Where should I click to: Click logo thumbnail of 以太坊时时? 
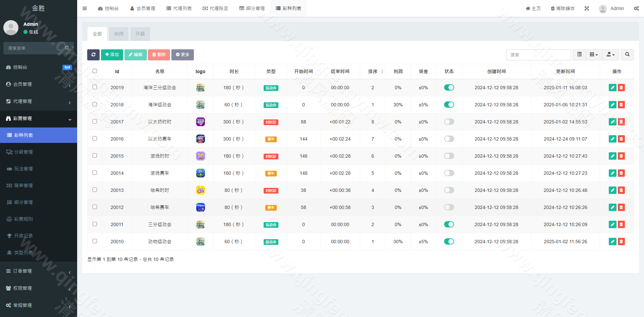[x=200, y=122]
